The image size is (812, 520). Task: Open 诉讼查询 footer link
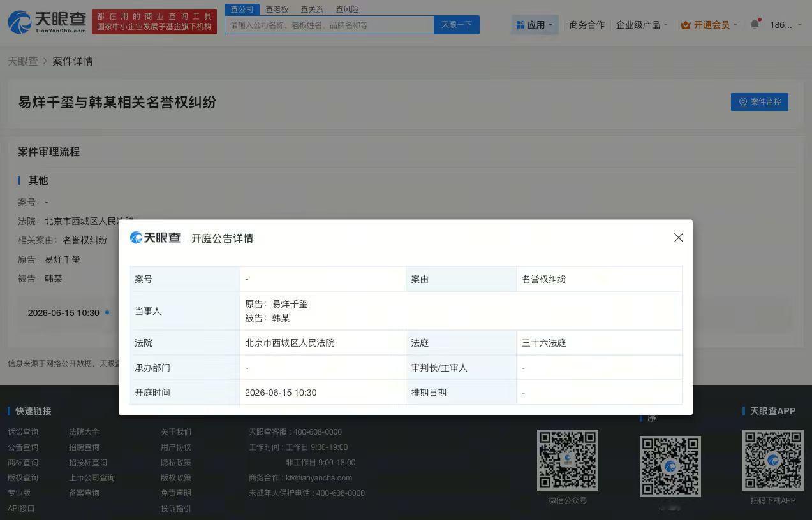[23, 432]
